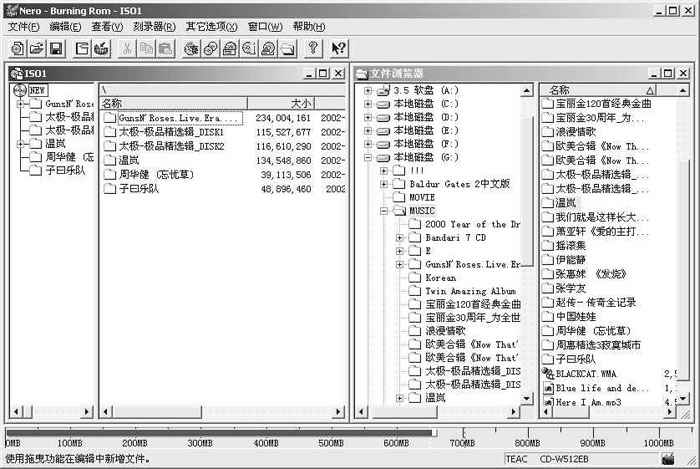Expand the Baldur Gates 2中文版 folder
Screen dimensions: 700x469
[x=383, y=184]
